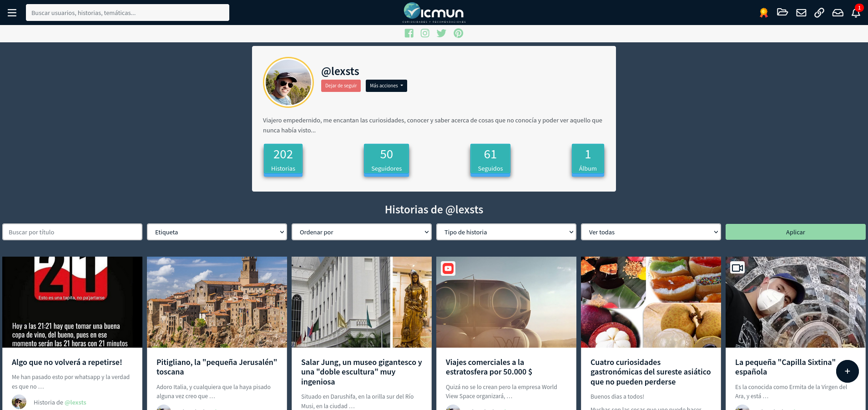
Task: Open the notifications bell
Action: (x=856, y=13)
